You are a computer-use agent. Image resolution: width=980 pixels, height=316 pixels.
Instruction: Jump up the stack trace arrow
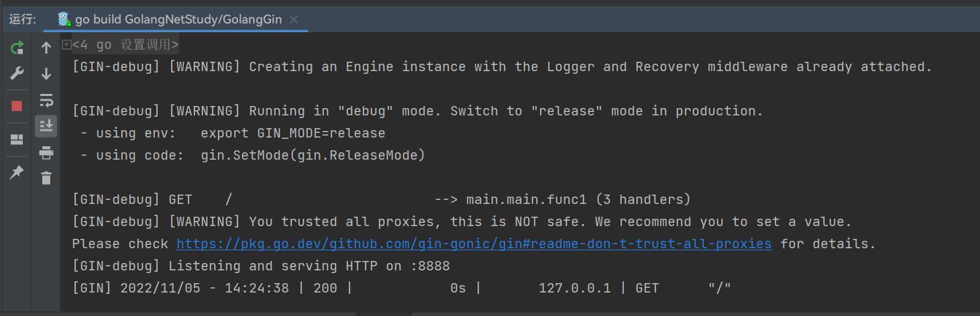click(46, 48)
